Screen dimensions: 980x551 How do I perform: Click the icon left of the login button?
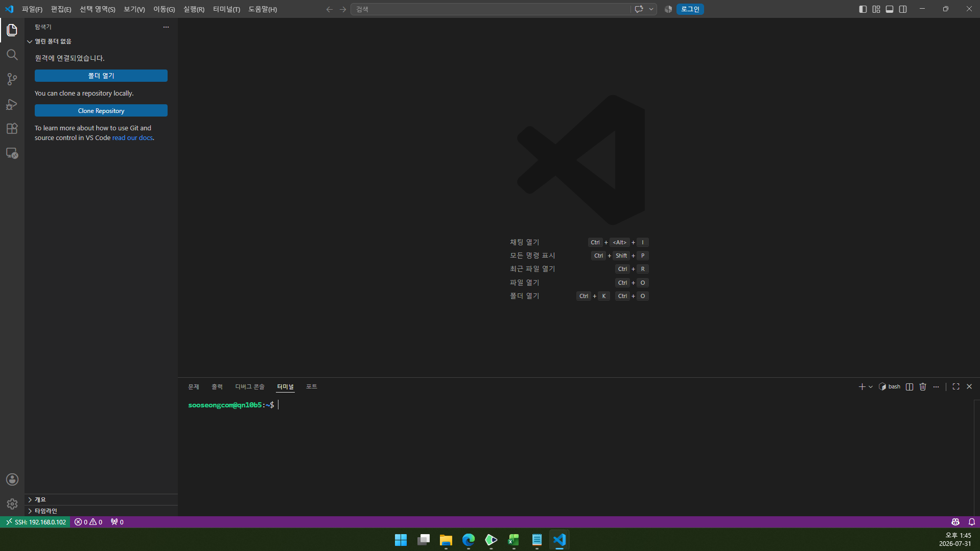668,9
